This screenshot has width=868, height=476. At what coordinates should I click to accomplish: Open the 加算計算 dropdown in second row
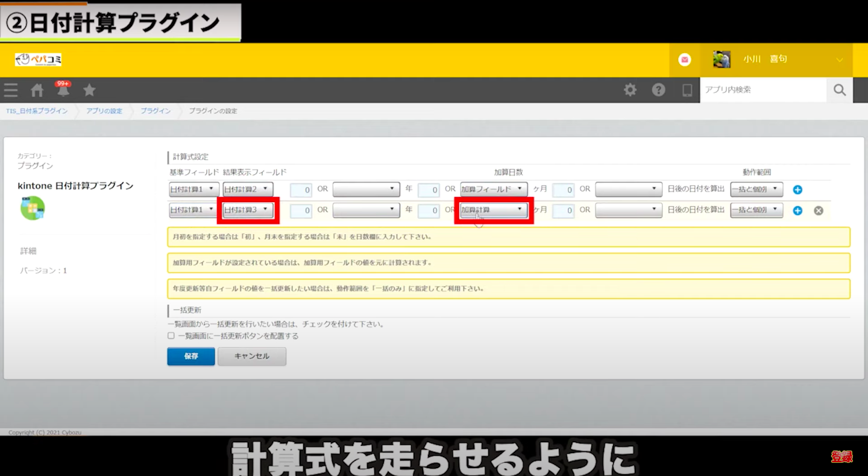tap(493, 210)
